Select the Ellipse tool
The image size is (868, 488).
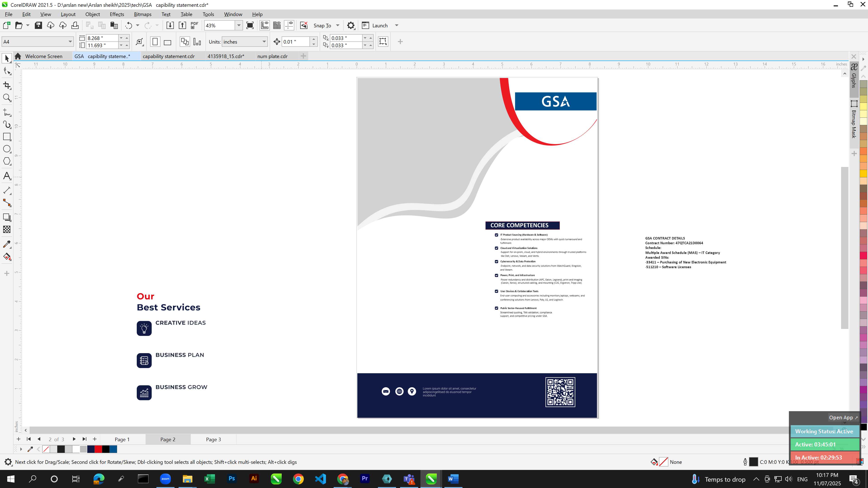pyautogui.click(x=7, y=149)
